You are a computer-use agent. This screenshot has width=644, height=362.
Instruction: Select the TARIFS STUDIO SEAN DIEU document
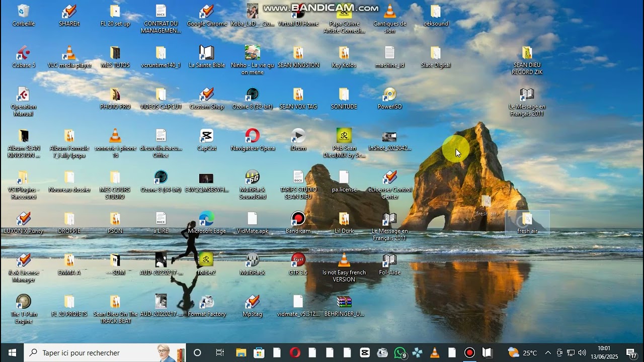(x=298, y=185)
